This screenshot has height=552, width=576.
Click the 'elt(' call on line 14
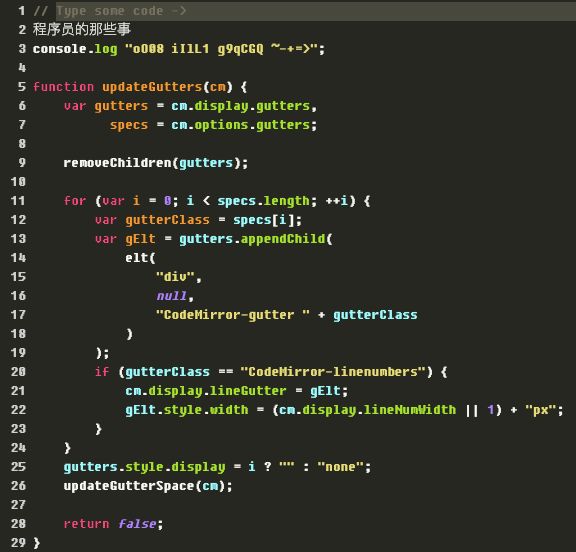pyautogui.click(x=140, y=258)
